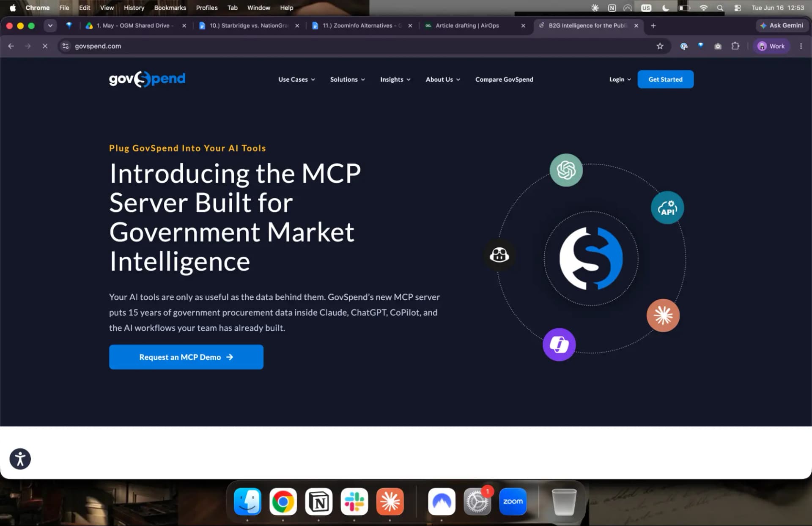Open the Bookmarks menu in menu bar
812x526 pixels.
click(x=170, y=8)
